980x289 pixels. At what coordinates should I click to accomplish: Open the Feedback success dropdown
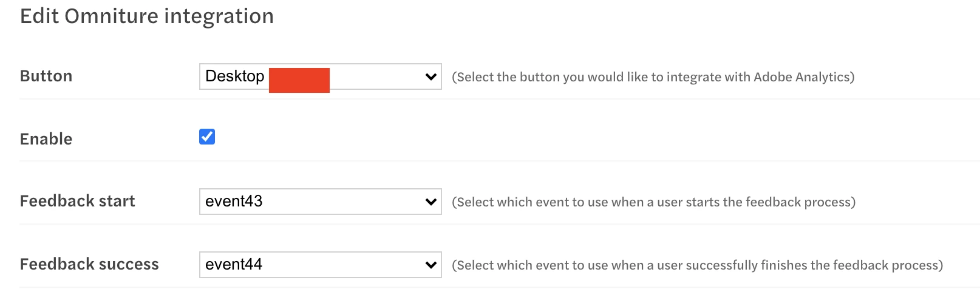coord(320,265)
